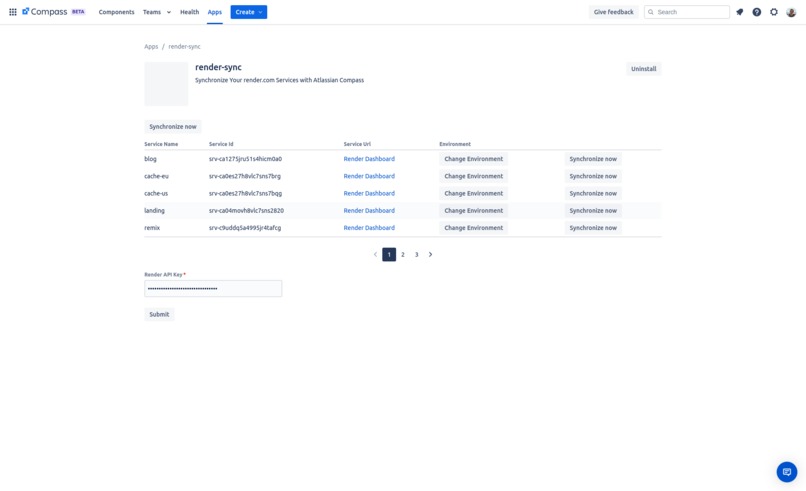Focus the Search field
This screenshot has width=806, height=491.
tap(687, 12)
